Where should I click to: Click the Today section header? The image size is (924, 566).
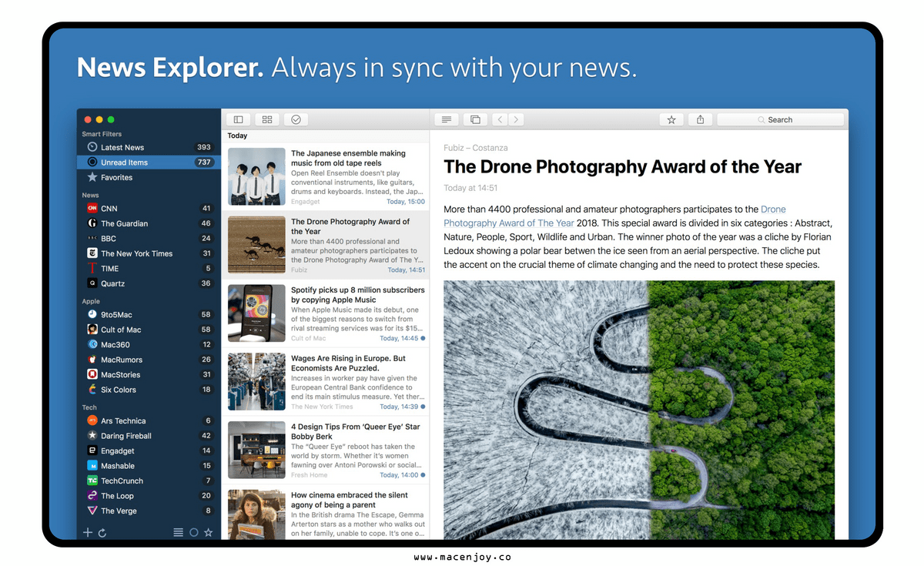point(238,136)
